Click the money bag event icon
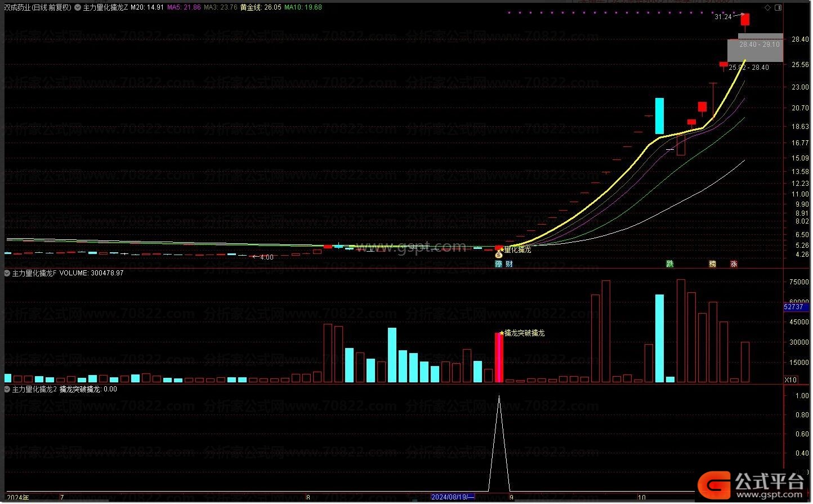The height and width of the screenshot is (504, 813). 498,255
